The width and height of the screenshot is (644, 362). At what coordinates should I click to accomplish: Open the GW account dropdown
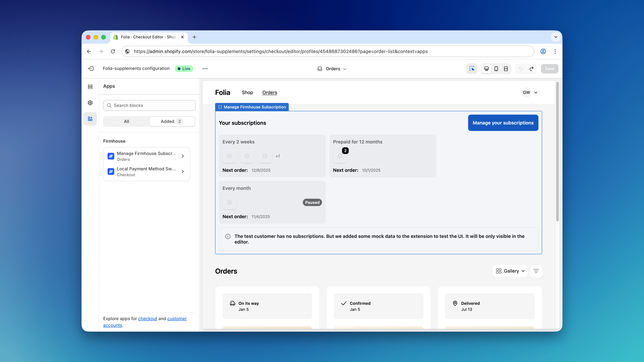pos(530,92)
